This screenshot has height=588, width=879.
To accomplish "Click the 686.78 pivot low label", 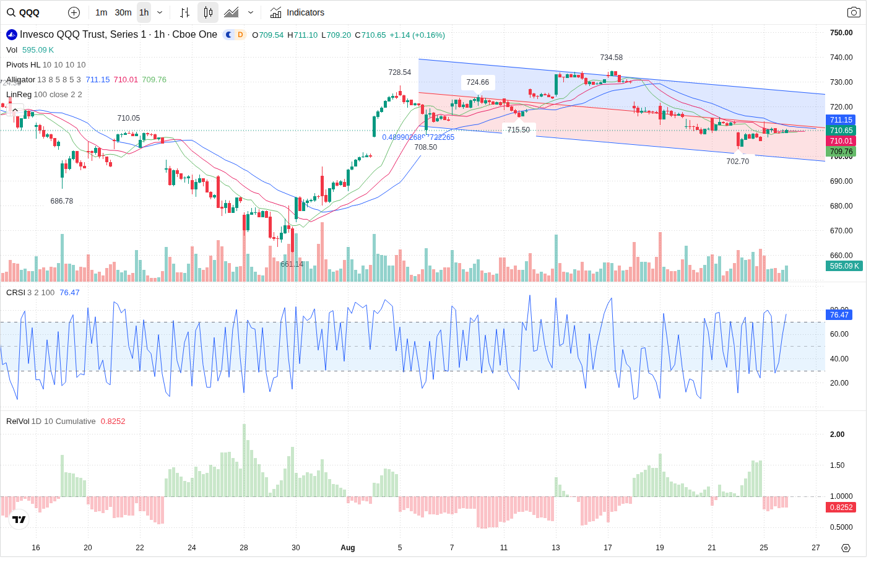I will point(61,201).
